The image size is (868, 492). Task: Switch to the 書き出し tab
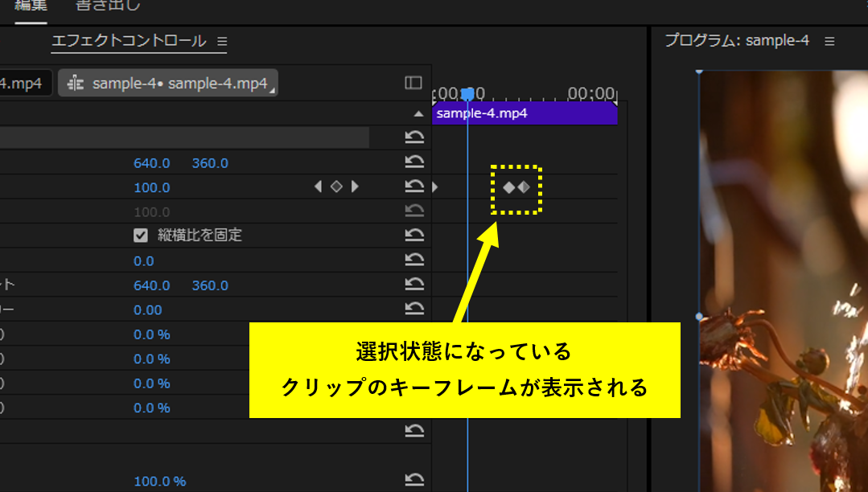(109, 6)
